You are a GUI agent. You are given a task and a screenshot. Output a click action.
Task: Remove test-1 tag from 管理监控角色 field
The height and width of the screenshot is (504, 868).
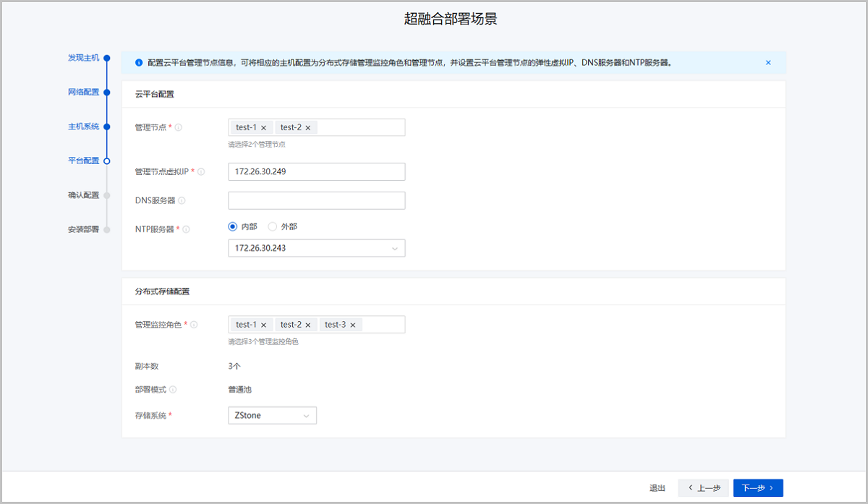click(263, 325)
